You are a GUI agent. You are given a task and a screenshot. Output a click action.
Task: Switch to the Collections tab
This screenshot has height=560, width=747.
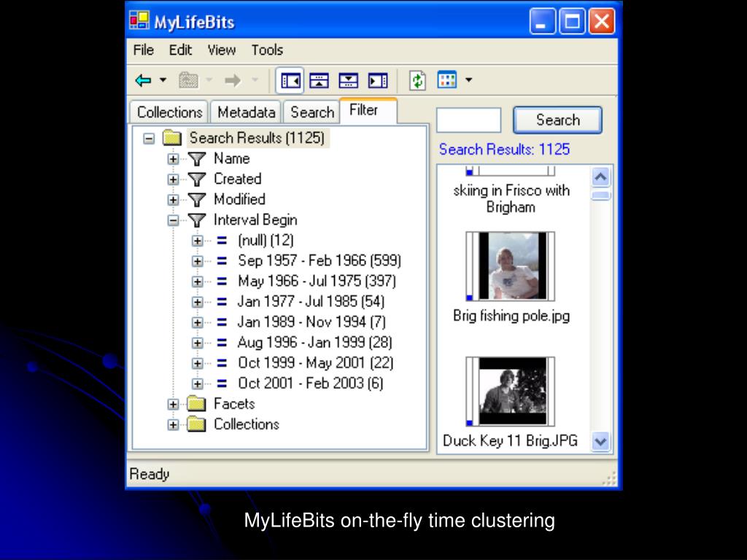[169, 112]
